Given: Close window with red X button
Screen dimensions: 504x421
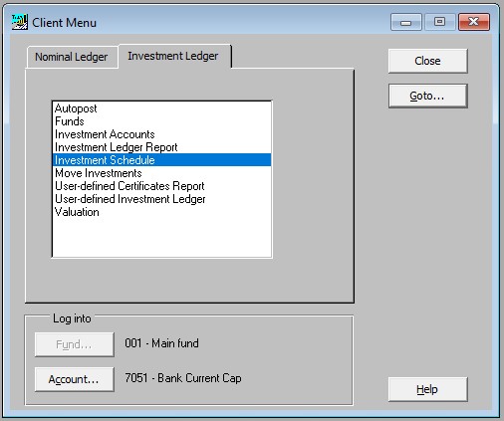Looking at the screenshot, I should click(474, 22).
